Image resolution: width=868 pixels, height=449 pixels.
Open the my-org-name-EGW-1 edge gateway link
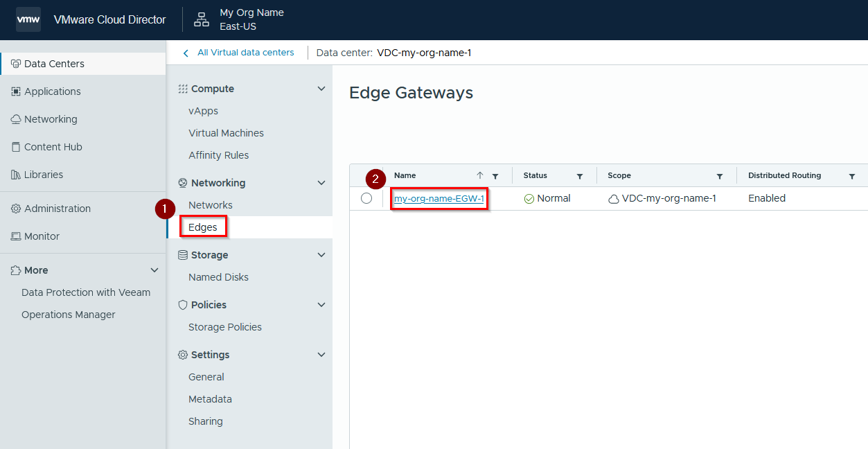[x=439, y=199]
